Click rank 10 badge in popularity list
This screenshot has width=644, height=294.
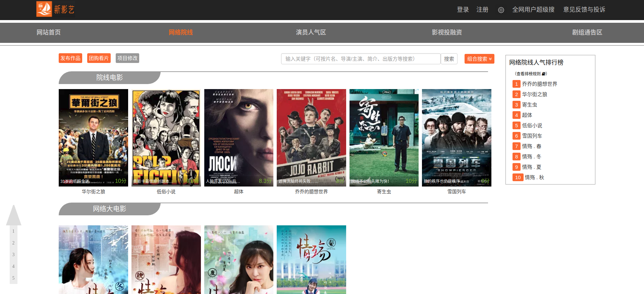[518, 177]
